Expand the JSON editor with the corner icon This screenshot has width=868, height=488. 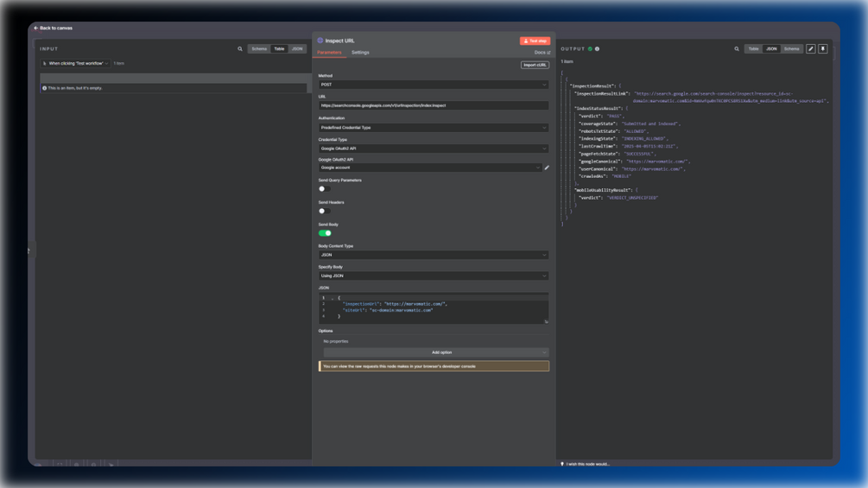tap(547, 321)
